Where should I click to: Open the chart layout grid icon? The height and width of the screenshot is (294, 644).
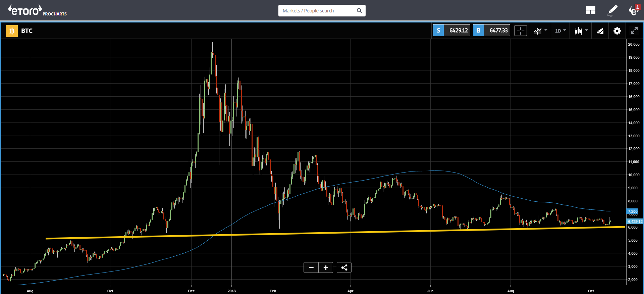591,10
